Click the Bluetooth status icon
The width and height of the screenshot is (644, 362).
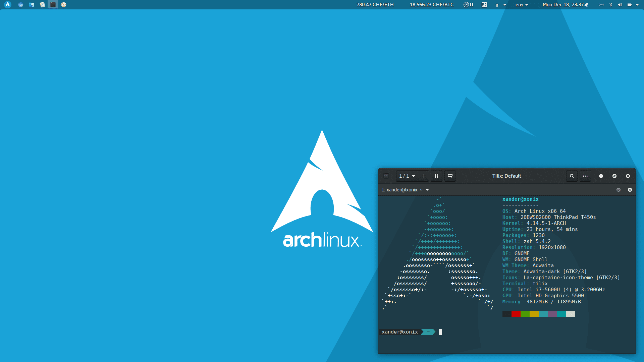[x=611, y=5]
